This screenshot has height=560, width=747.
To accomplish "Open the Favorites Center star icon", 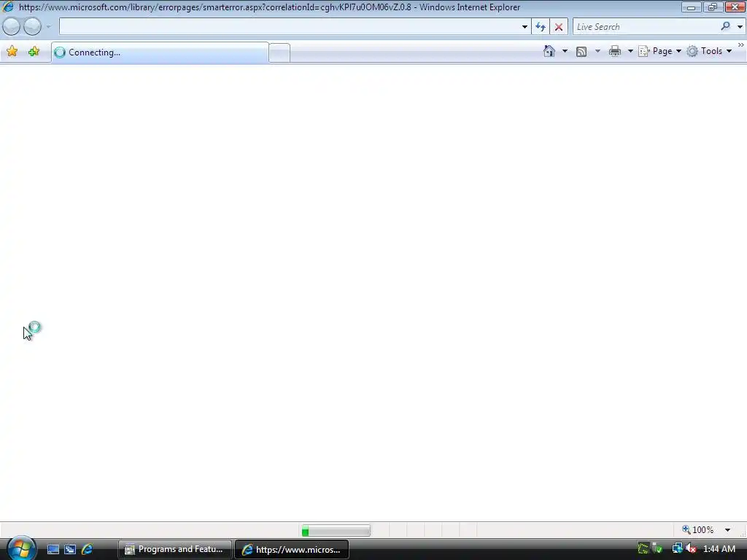I will 12,52.
